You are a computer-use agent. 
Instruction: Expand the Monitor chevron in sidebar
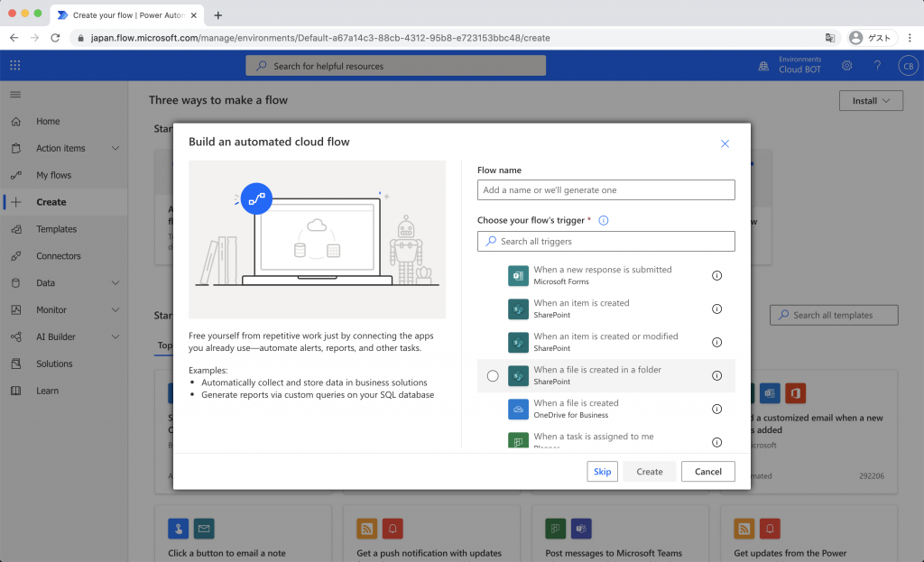[x=115, y=309]
